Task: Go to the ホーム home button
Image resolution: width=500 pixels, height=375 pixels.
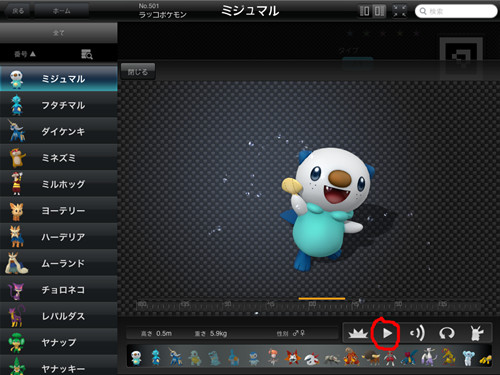Action: click(62, 11)
